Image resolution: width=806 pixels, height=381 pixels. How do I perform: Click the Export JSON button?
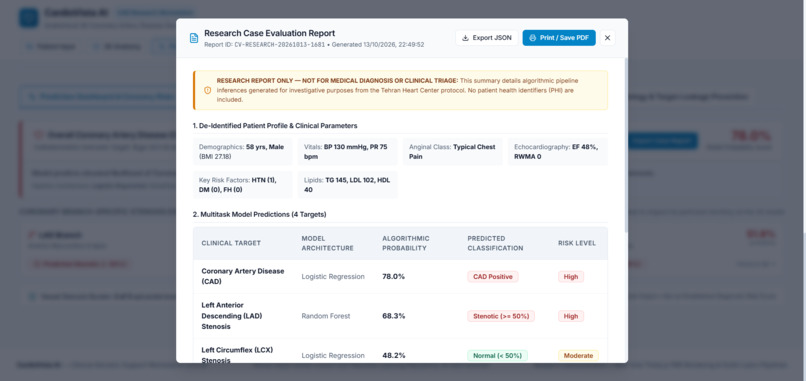coord(486,38)
